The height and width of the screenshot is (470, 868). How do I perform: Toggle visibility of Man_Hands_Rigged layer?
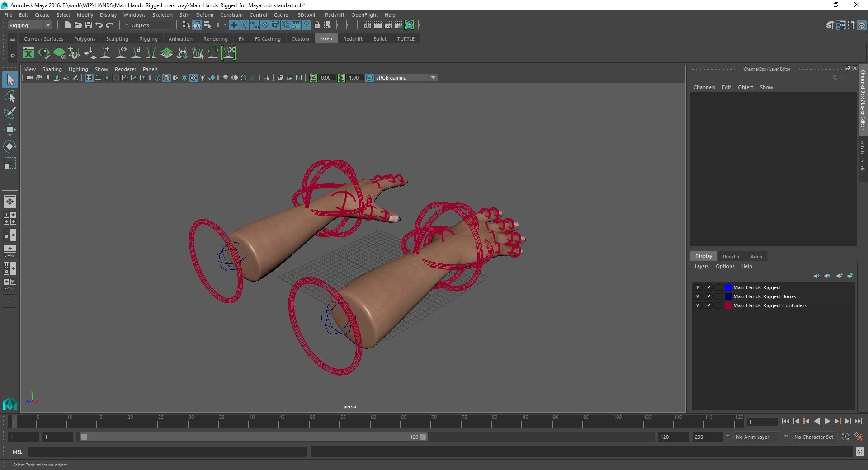(698, 287)
